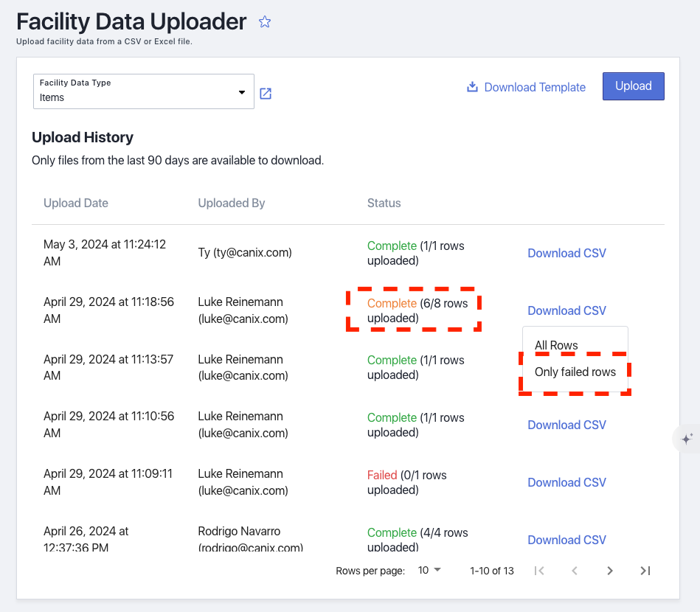Open the Facility Data Type dropdown
700x612 pixels.
click(144, 91)
